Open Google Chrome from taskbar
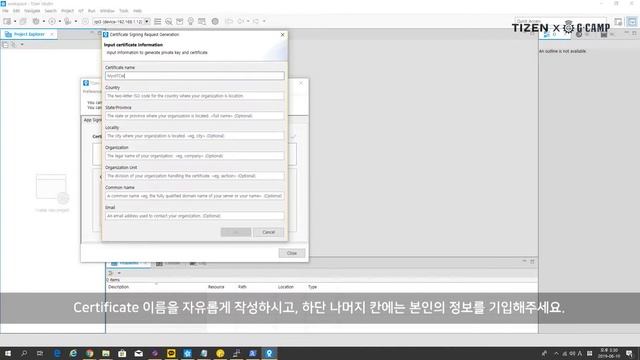This screenshot has height=360, width=640. click(89, 353)
